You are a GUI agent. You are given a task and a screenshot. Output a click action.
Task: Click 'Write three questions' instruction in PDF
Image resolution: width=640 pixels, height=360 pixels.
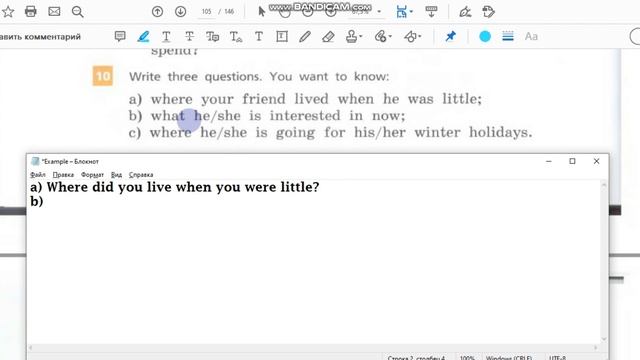tap(195, 76)
